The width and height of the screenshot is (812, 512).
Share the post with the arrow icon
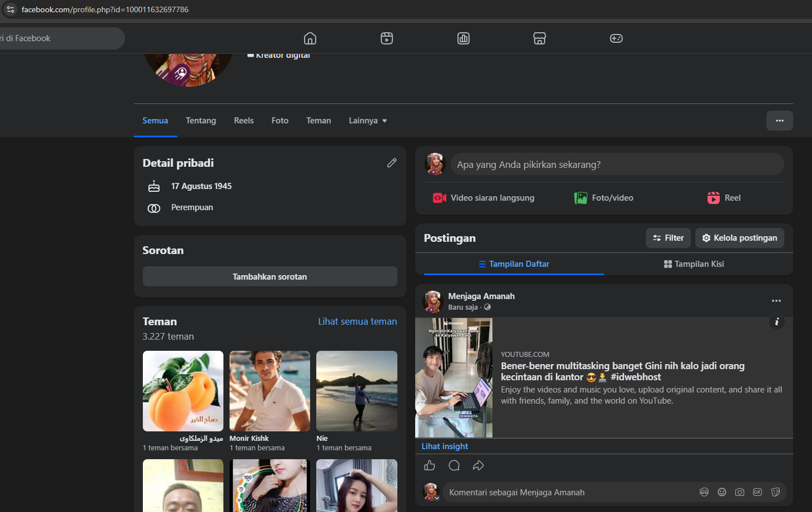coord(478,465)
